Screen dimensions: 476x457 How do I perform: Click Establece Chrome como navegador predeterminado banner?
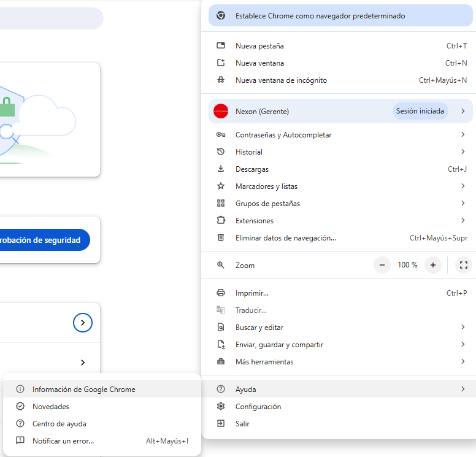coord(340,15)
